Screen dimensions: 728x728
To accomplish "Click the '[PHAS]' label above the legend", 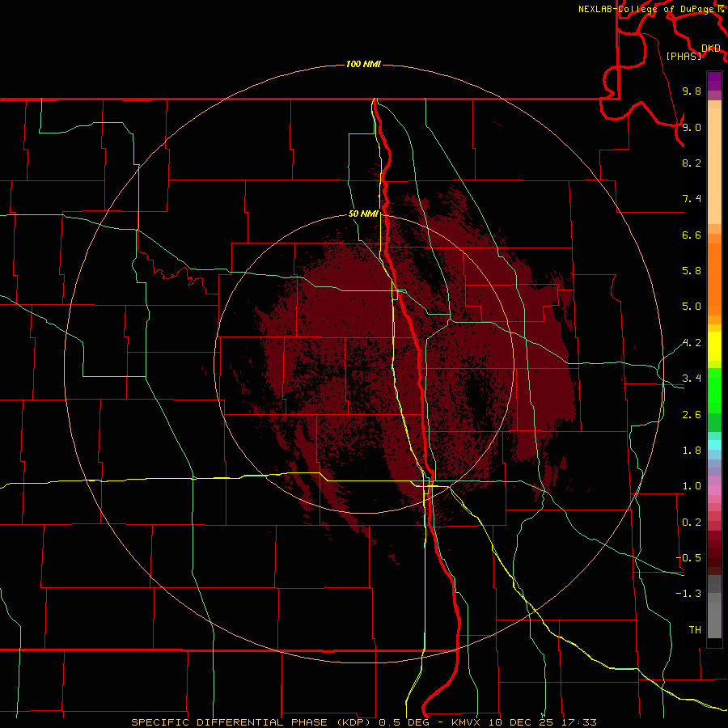I will coord(684,56).
